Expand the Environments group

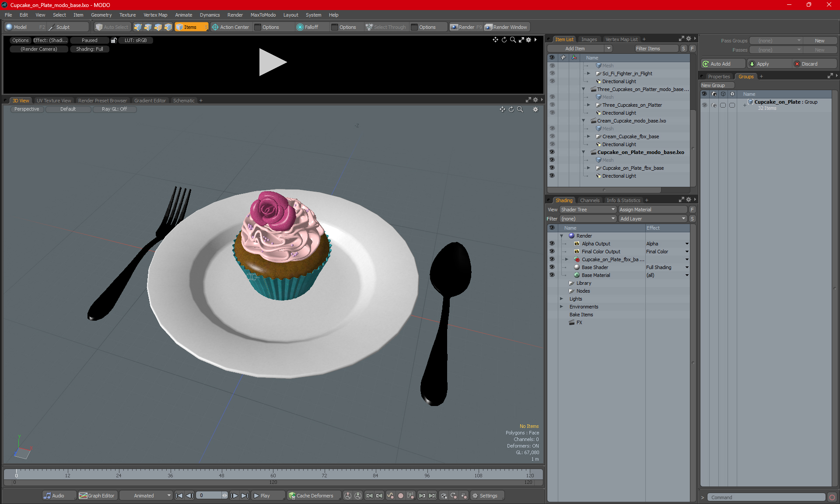561,307
